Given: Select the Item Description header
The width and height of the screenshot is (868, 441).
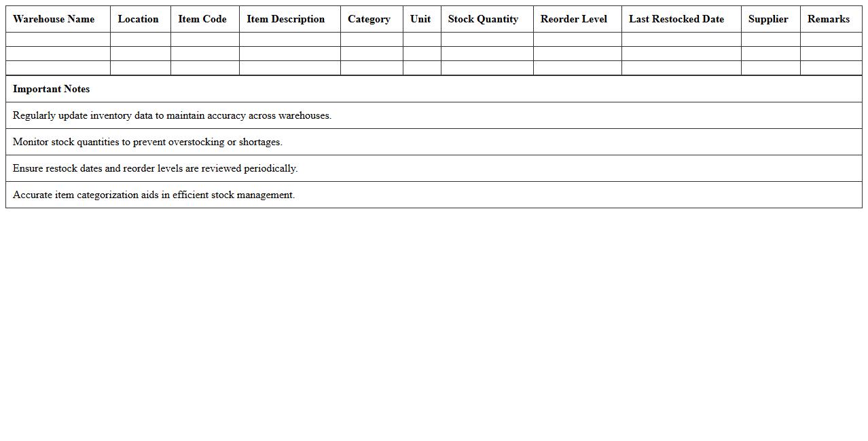Looking at the screenshot, I should tap(285, 19).
